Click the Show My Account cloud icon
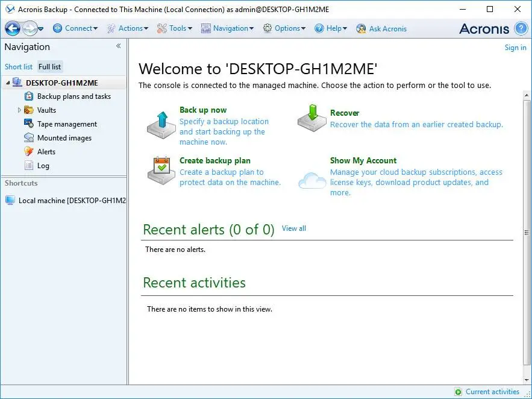Screen dimensions: 532x399 tap(312, 180)
